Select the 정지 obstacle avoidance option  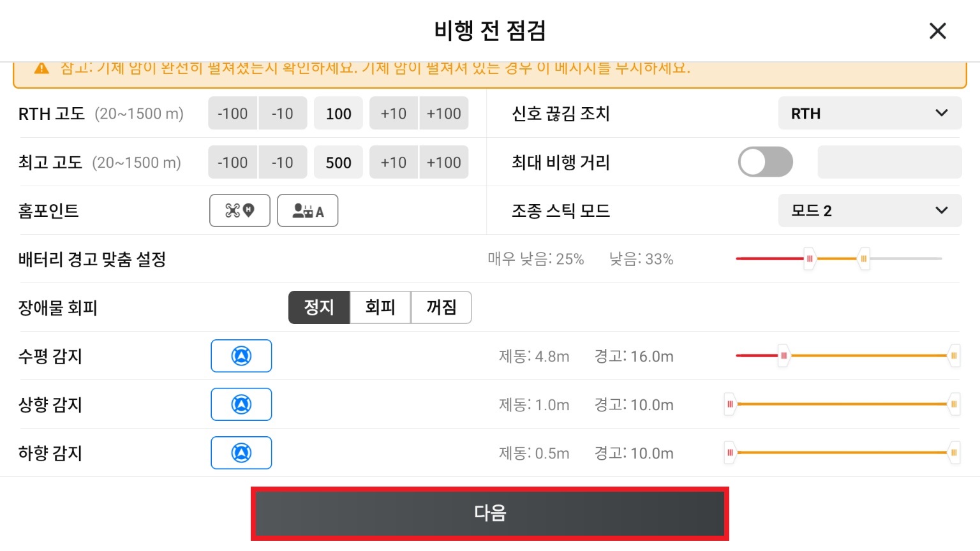pyautogui.click(x=319, y=307)
